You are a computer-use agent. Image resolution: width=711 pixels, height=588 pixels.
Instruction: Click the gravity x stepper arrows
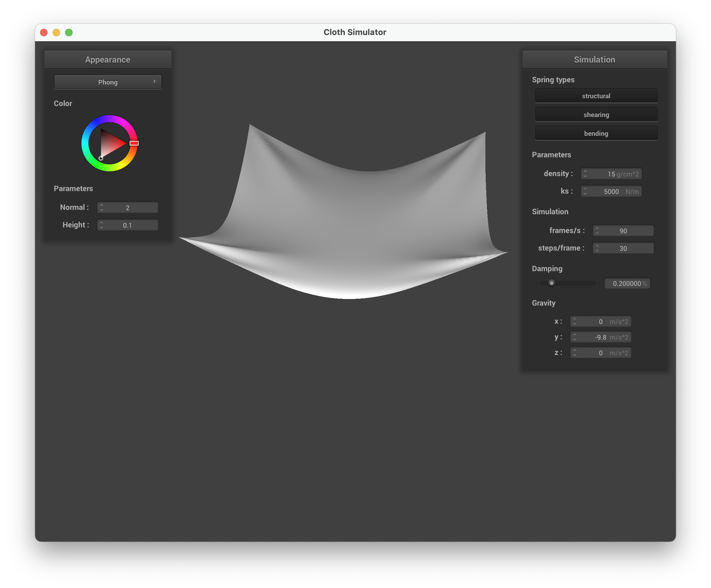(x=574, y=322)
